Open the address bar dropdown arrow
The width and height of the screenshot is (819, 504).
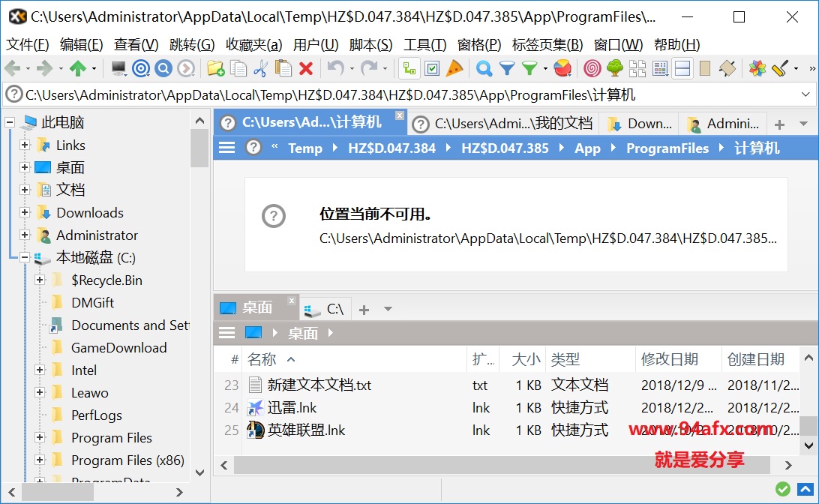(x=805, y=94)
